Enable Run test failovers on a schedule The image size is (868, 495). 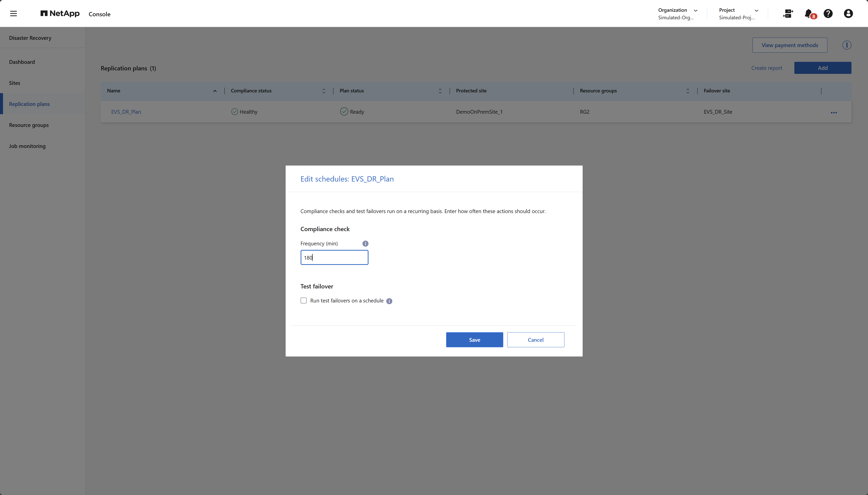(303, 300)
